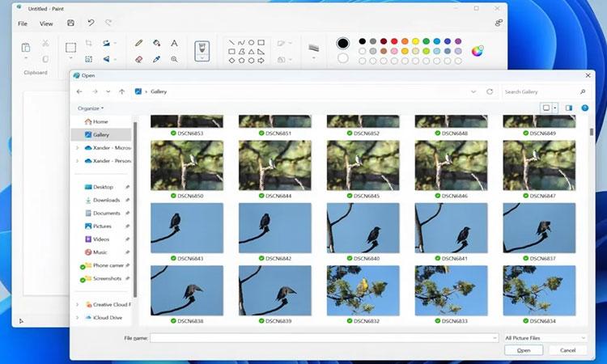Click the Undo arrow in Paint
The image size is (607, 364).
(91, 23)
